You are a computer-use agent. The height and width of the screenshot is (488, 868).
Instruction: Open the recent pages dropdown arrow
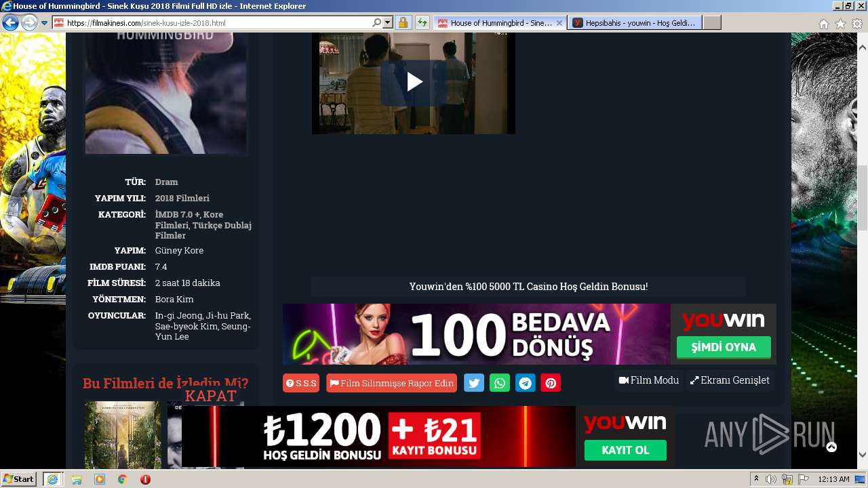coord(45,23)
